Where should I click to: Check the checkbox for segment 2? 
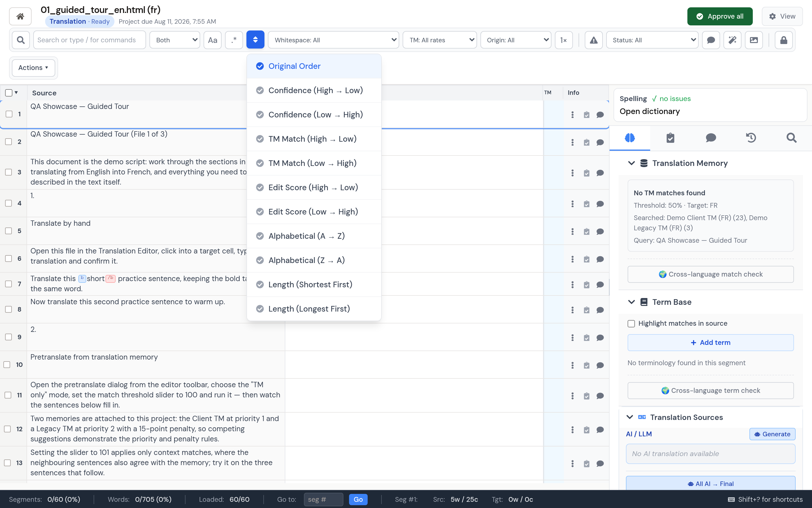coord(8,142)
